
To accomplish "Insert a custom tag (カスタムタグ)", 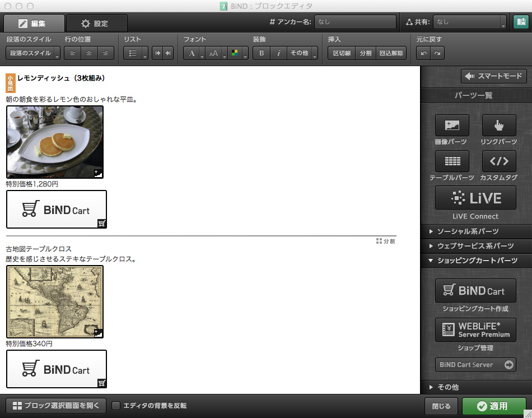I will click(499, 161).
